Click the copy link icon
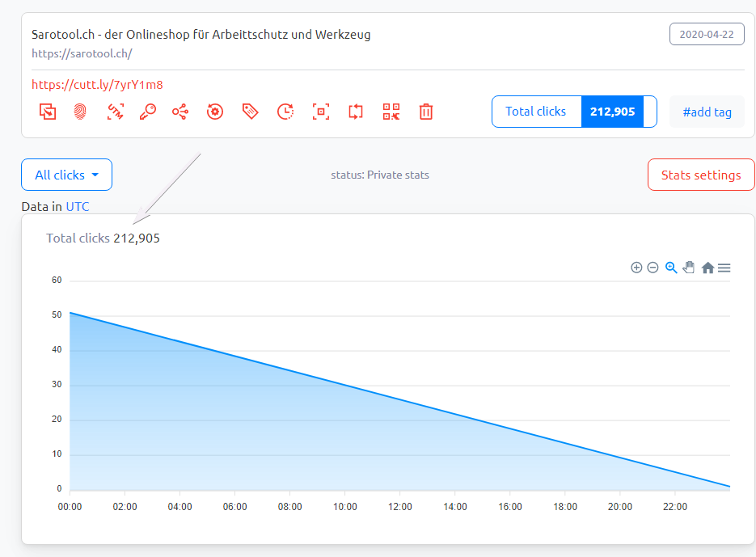 tap(48, 112)
